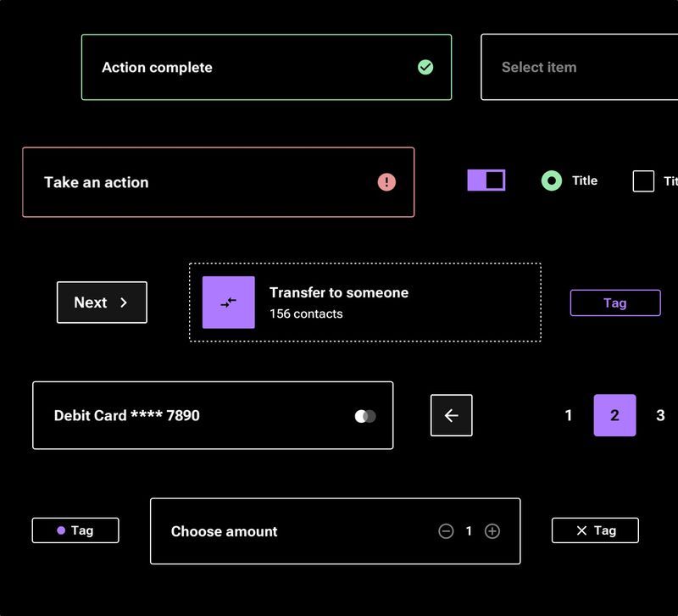Toggle the purple switch near Title
Screen dimensions: 678x616
tap(484, 180)
